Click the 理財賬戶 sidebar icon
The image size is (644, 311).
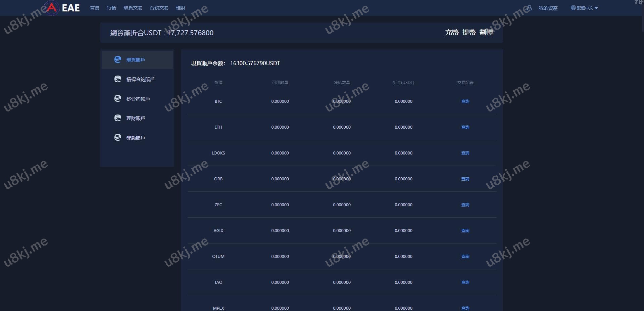117,118
